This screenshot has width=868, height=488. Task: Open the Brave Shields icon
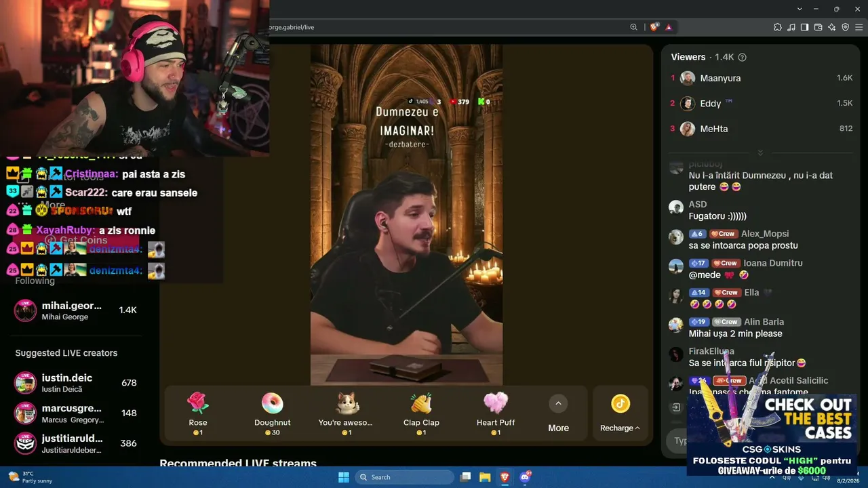click(654, 27)
